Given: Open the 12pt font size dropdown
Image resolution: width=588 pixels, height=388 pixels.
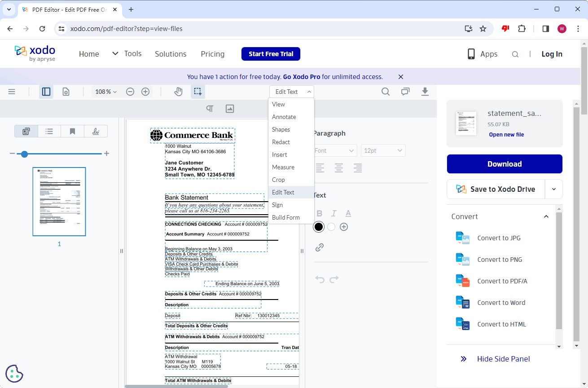Looking at the screenshot, I should coord(383,150).
